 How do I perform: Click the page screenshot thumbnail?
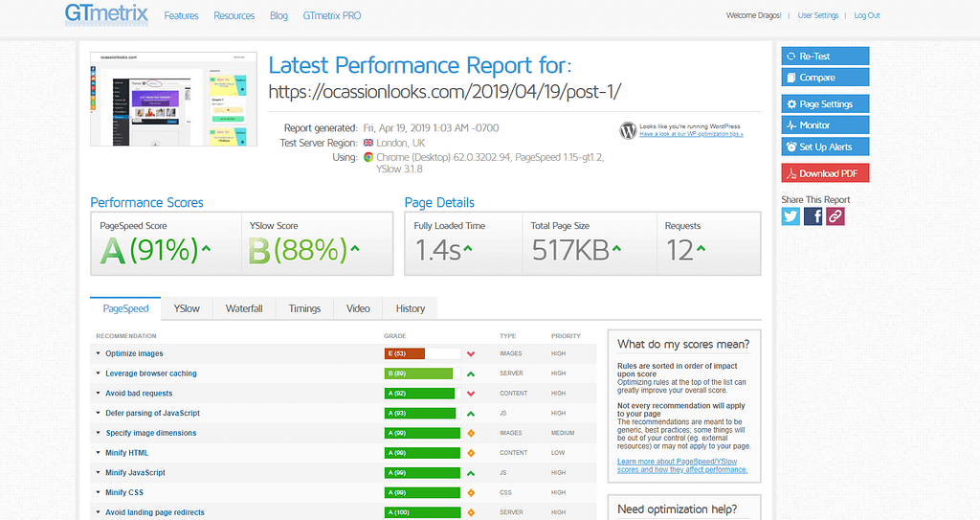tap(174, 99)
